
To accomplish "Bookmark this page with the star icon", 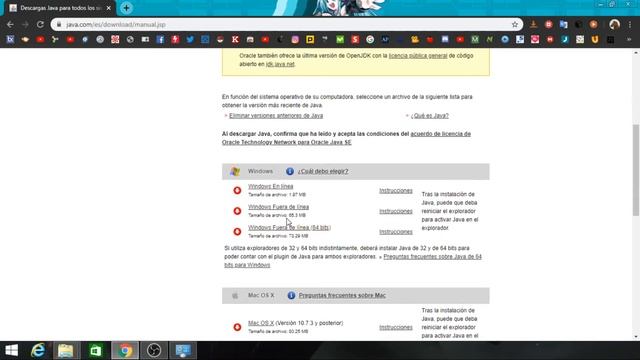I will point(515,24).
